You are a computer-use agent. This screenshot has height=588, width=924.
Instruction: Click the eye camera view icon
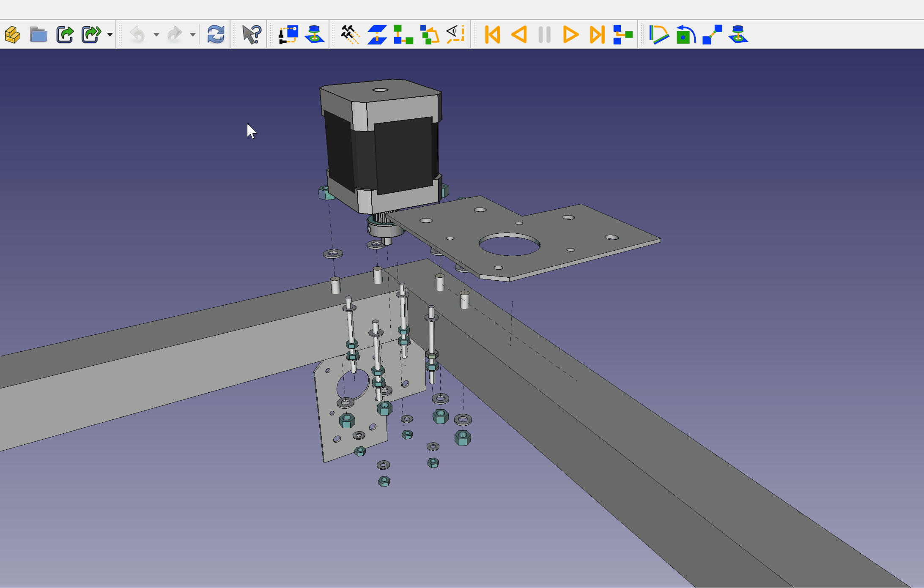click(x=455, y=35)
